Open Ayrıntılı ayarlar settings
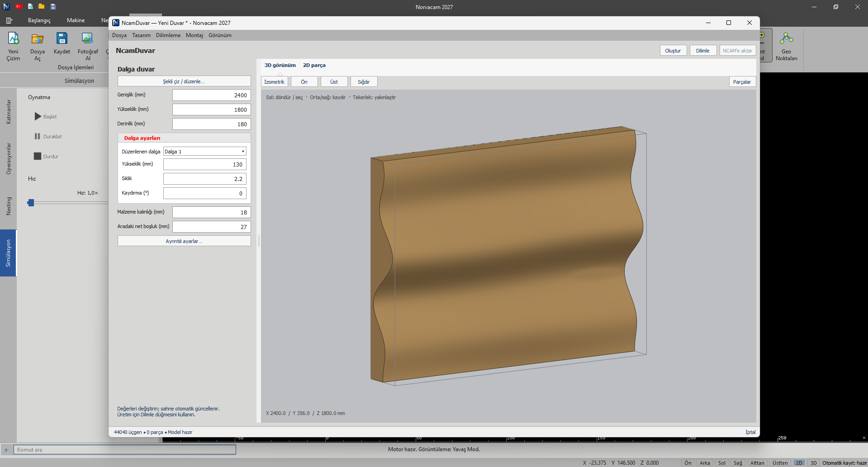Screen dimensions: 868x467 tap(184, 241)
